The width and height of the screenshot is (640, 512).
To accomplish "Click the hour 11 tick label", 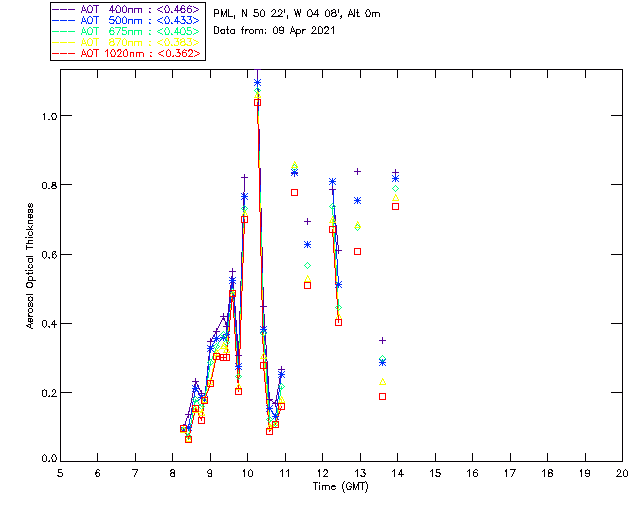I will click(x=285, y=473).
